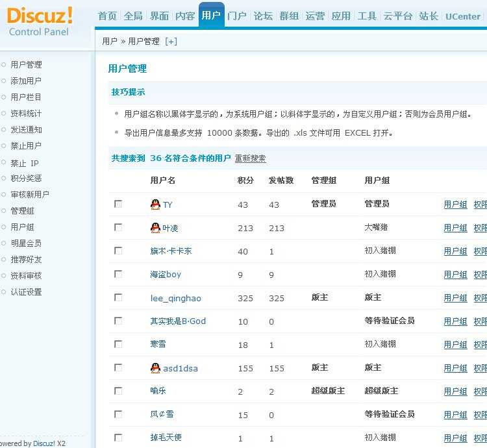
Task: Go to 禁止用户 in the sidebar
Action: point(26,145)
